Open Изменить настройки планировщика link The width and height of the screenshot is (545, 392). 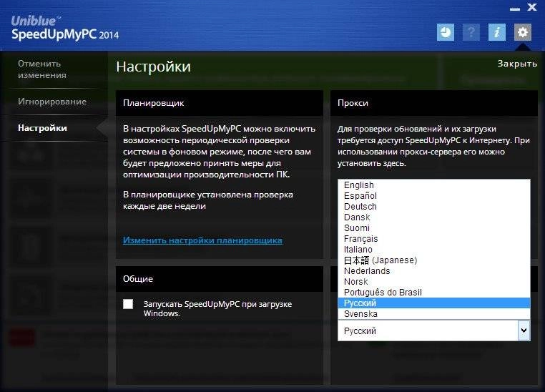202,240
